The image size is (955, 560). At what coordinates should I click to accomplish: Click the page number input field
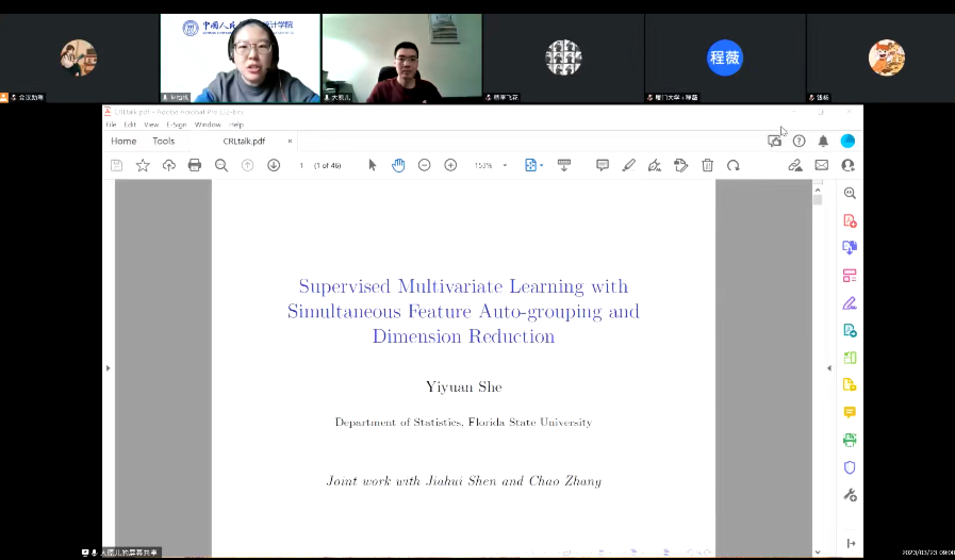coord(301,166)
